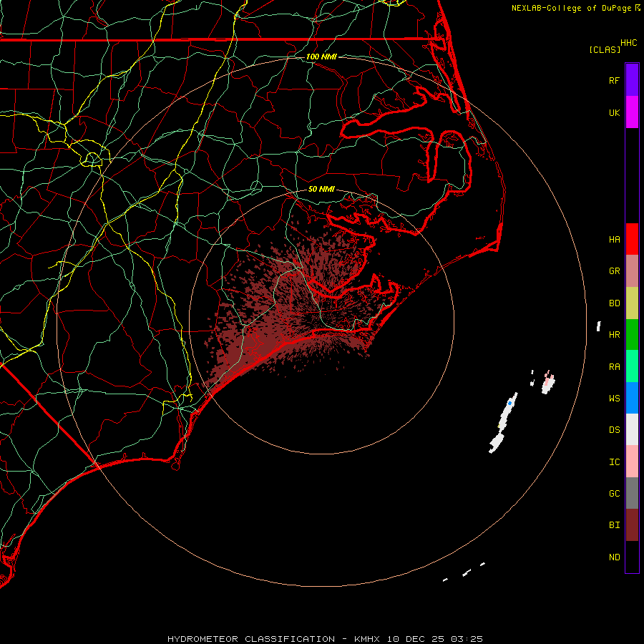Click the DS legend label
The width and height of the screenshot is (644, 644).
coord(614,430)
